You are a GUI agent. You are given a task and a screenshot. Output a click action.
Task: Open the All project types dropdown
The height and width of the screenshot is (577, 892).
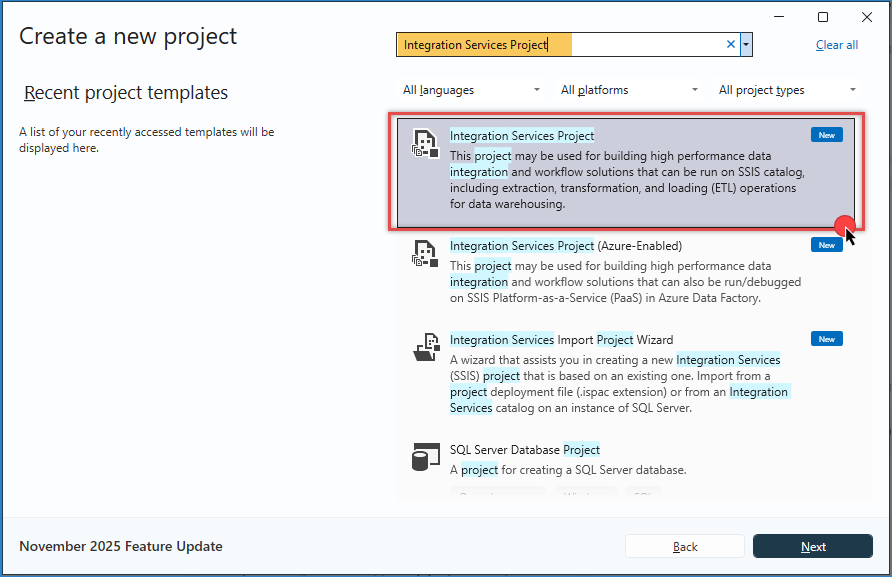tap(787, 89)
